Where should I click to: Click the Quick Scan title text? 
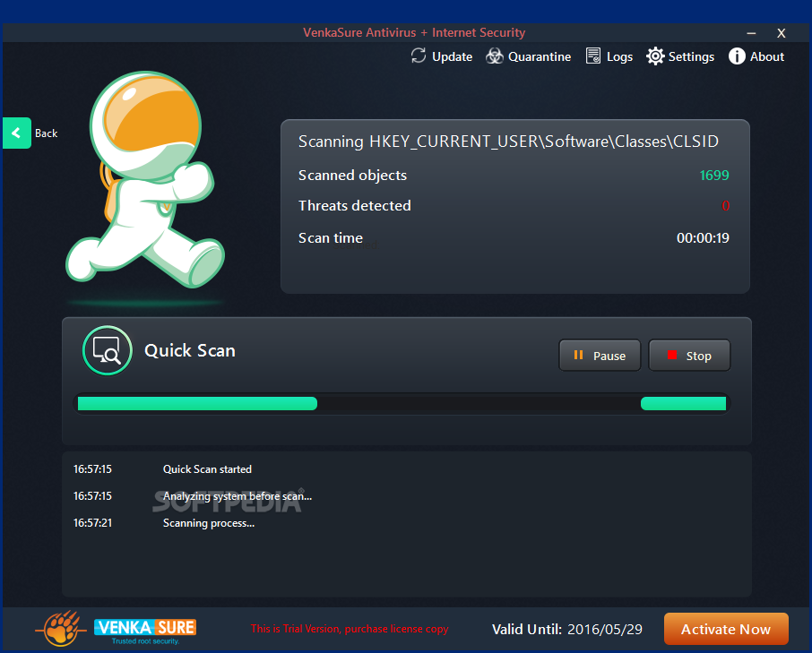(190, 350)
